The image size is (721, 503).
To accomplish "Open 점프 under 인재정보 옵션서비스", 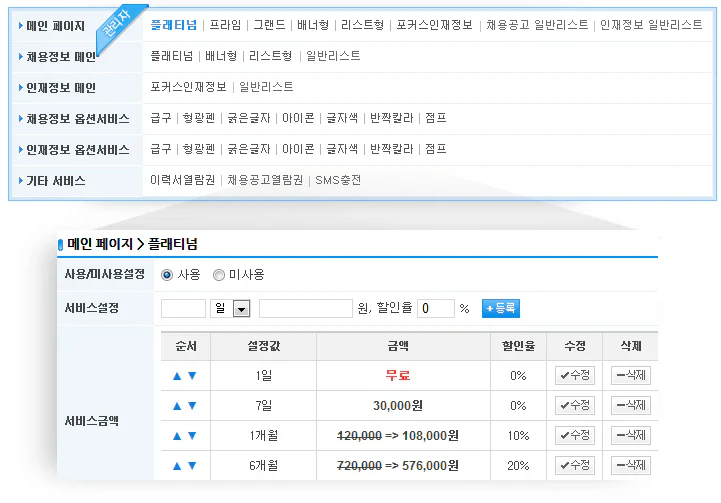I will 436,149.
